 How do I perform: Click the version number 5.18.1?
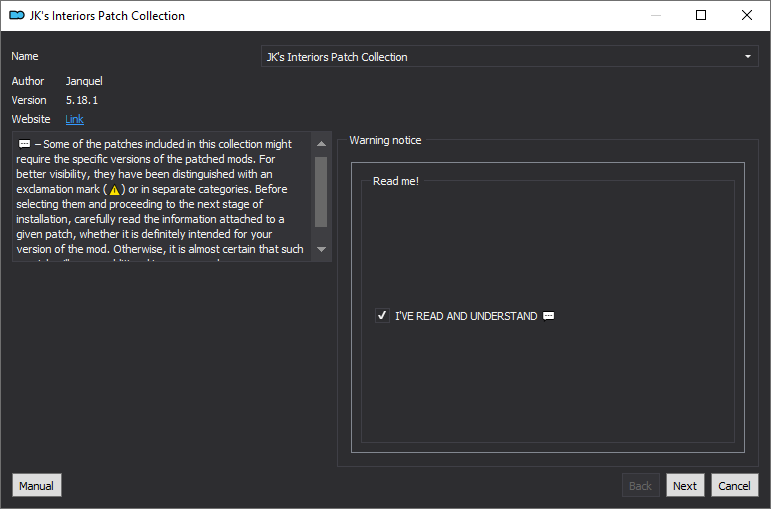pos(82,100)
